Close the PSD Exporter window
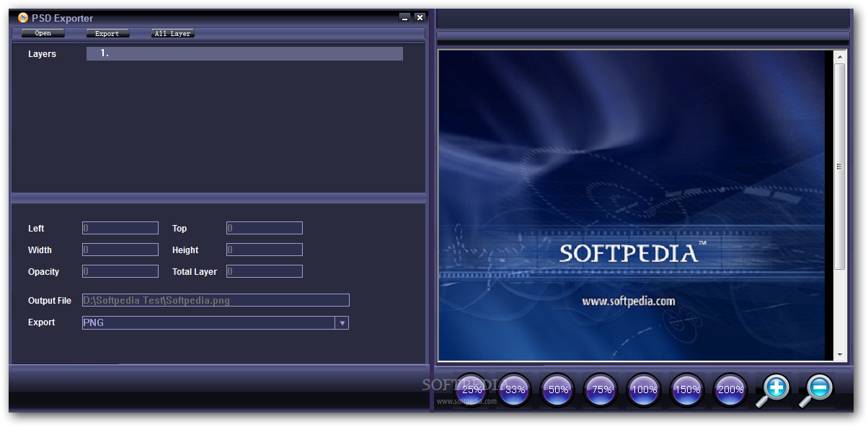 420,17
